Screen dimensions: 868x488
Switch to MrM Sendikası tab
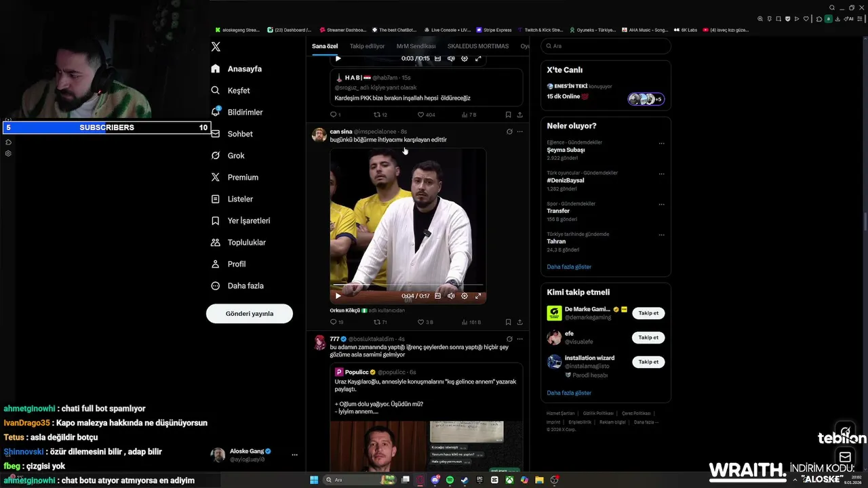tap(416, 46)
